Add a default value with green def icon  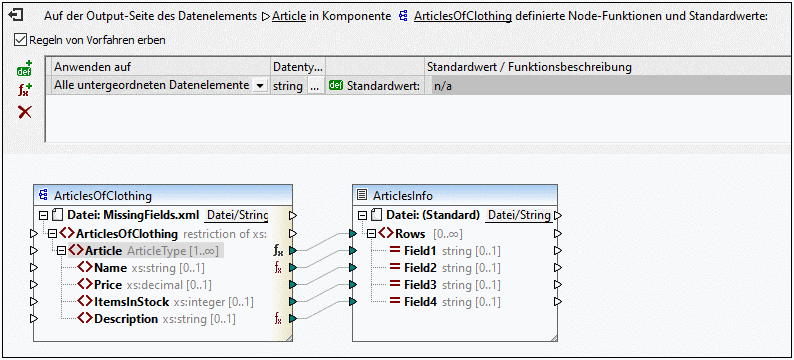coord(24,70)
